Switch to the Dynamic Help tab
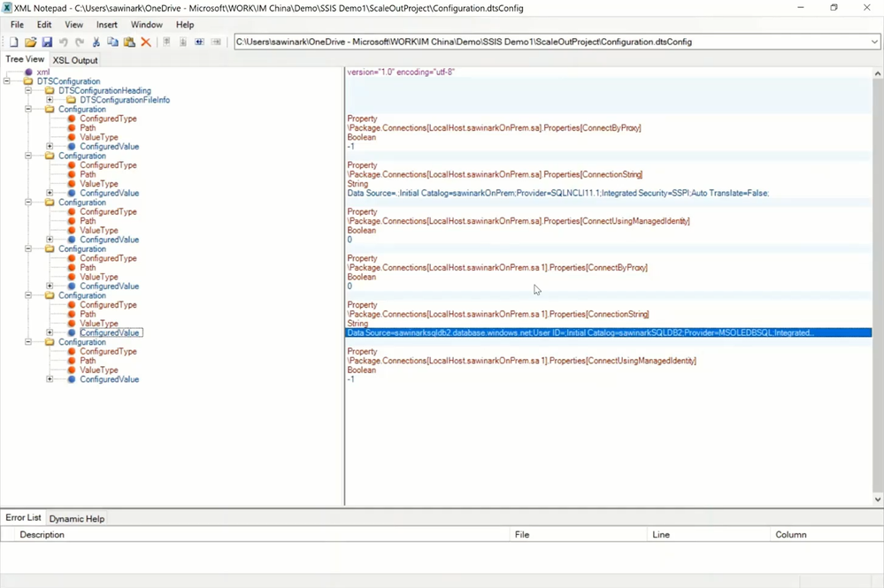This screenshot has width=884, height=588. (x=77, y=519)
